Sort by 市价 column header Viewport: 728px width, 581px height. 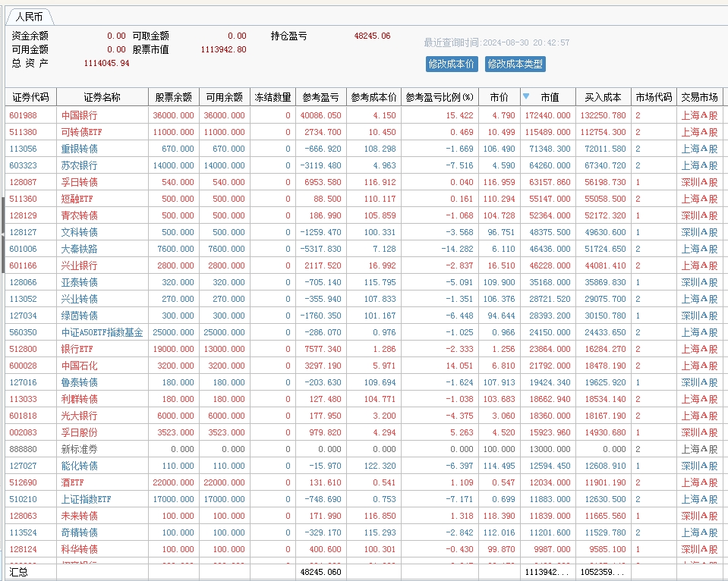tap(500, 97)
